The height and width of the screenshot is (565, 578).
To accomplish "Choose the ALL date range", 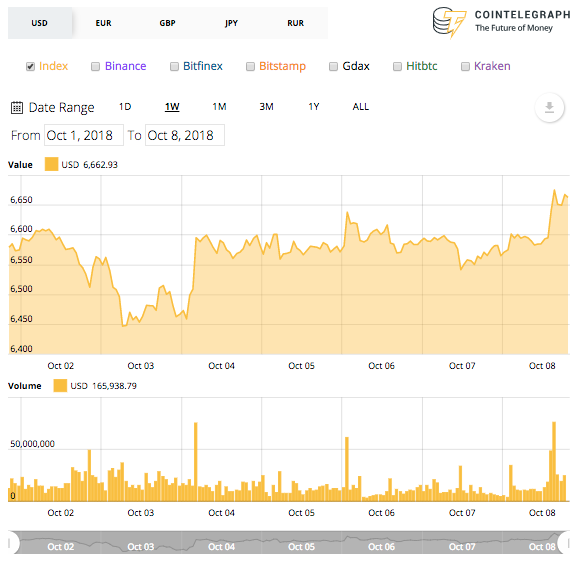I will [361, 107].
